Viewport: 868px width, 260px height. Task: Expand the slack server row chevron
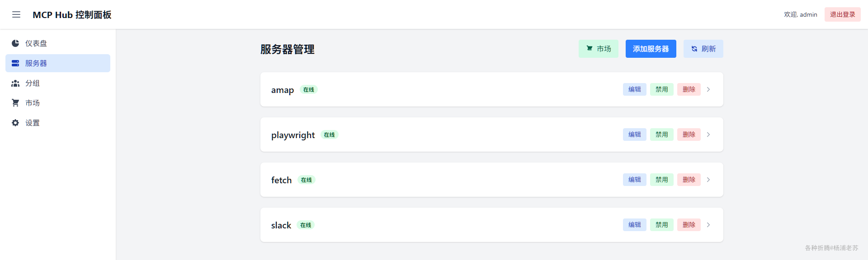[x=708, y=225]
